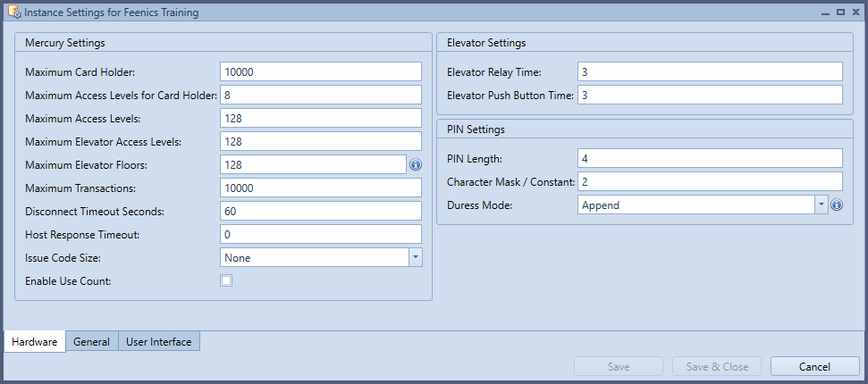868x384 pixels.
Task: Click the 'Enable Use Count:' label
Action: [x=68, y=281]
